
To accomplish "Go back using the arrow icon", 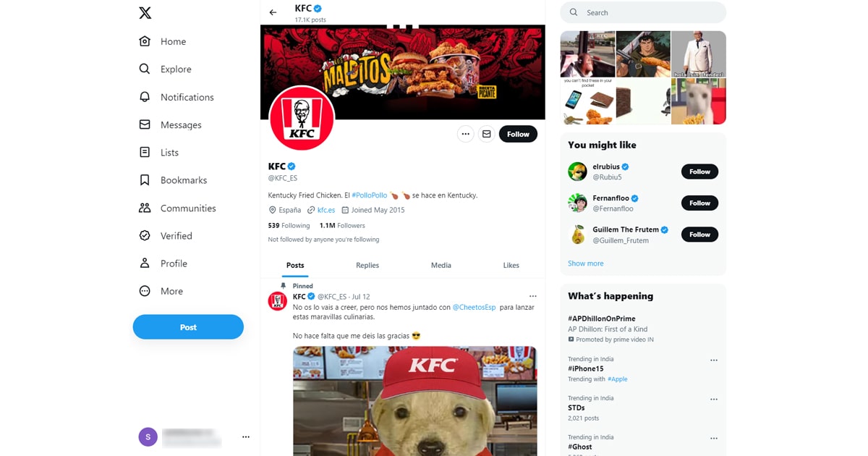I will coord(273,12).
